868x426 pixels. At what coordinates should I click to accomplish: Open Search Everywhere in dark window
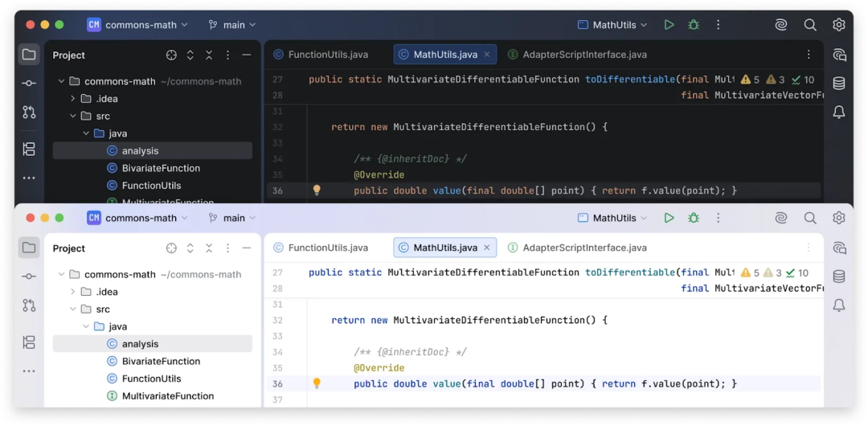[810, 25]
